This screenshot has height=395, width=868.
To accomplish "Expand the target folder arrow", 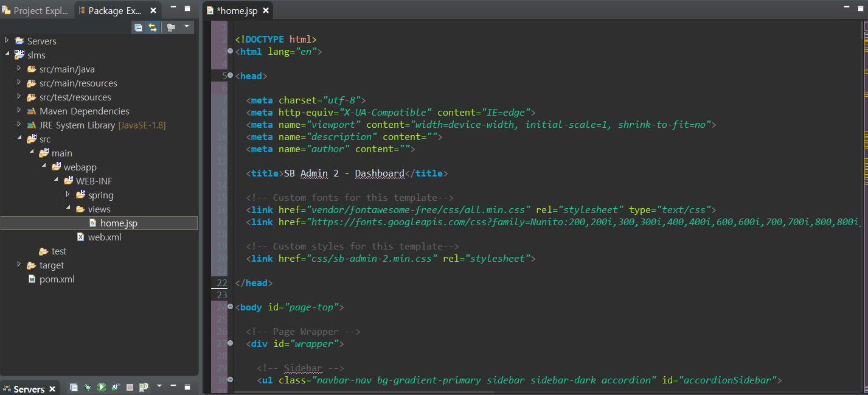I will click(x=19, y=264).
